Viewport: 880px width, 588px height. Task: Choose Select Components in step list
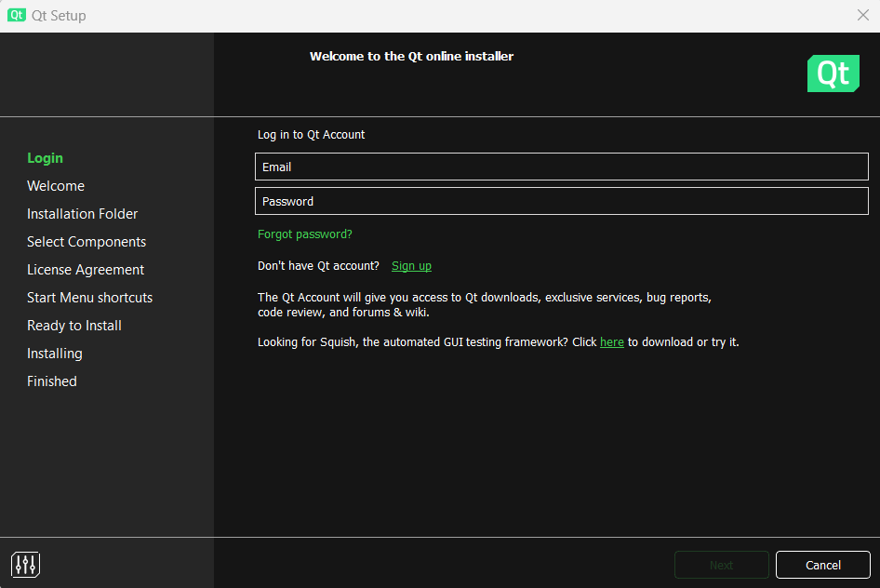pyautogui.click(x=87, y=242)
